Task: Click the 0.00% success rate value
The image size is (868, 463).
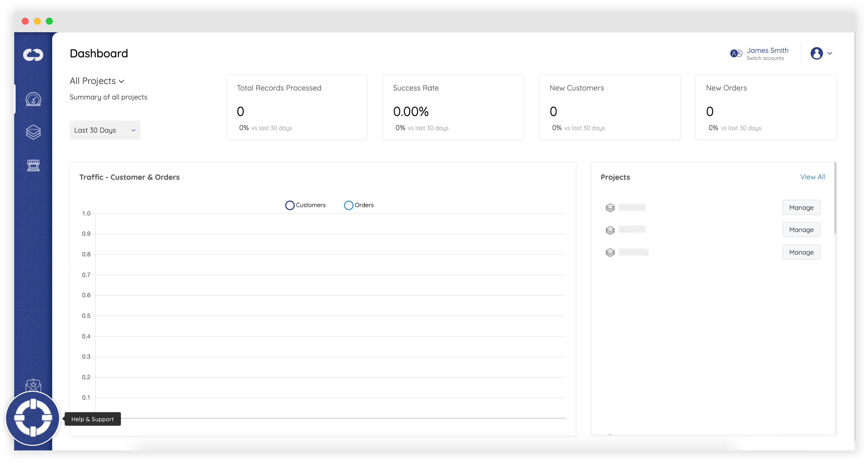Action: coord(411,111)
